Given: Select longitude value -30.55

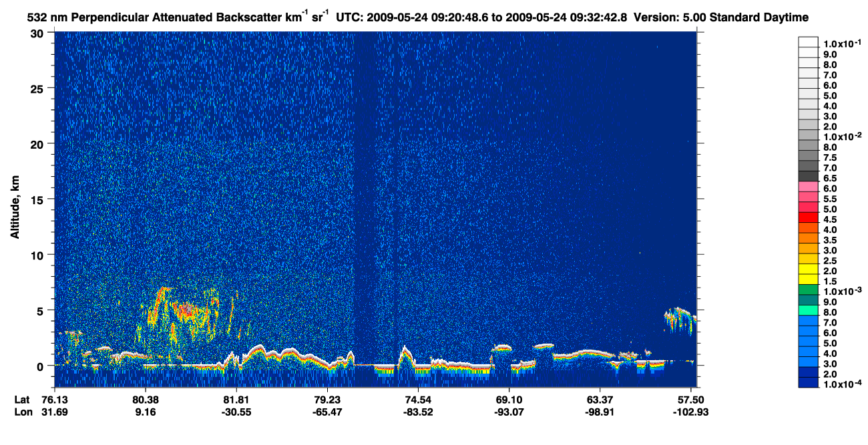Looking at the screenshot, I should (x=236, y=412).
